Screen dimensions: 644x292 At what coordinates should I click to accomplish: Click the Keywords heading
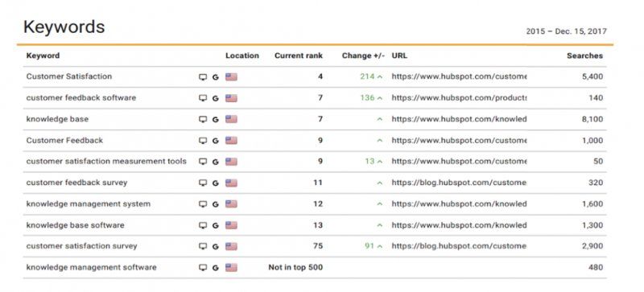coord(64,27)
